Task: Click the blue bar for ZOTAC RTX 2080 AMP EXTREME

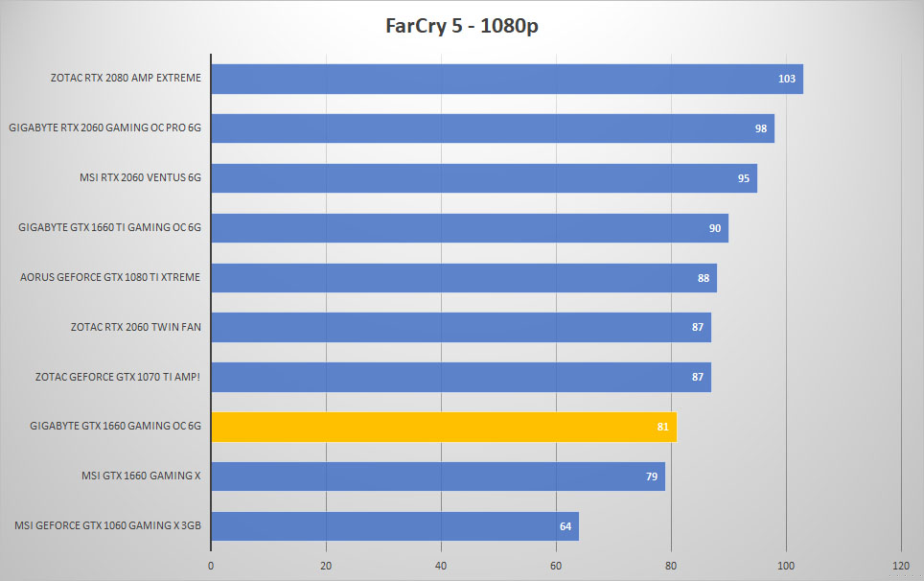Action: point(507,79)
